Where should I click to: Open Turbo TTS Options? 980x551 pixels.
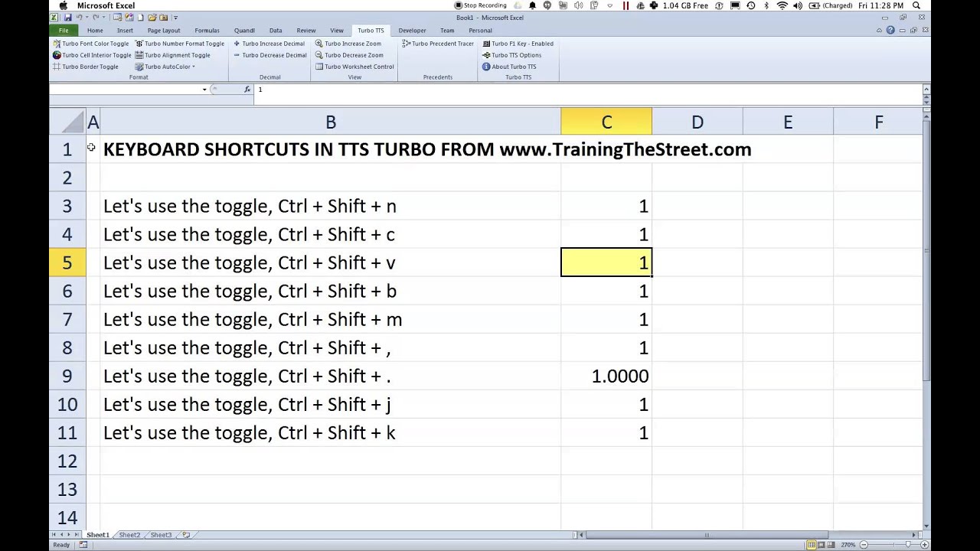click(x=511, y=55)
